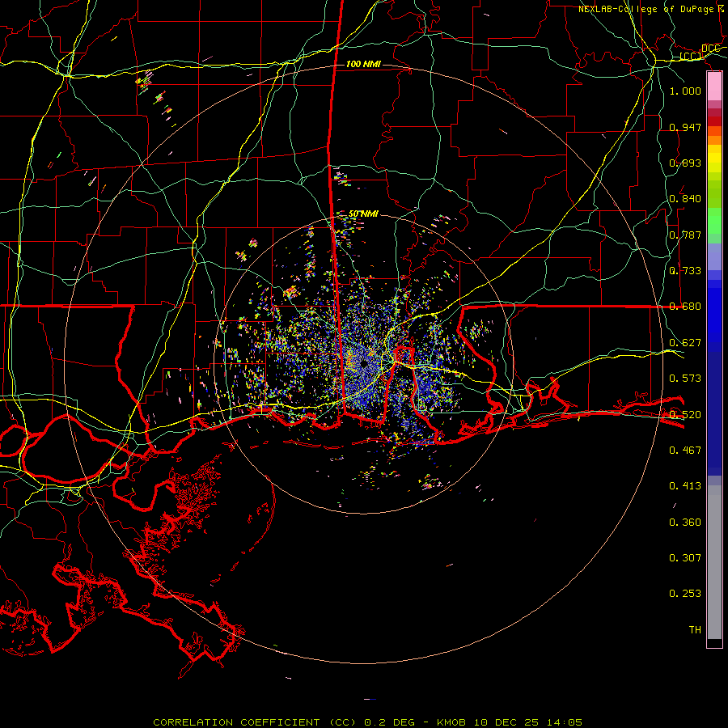Select the 0.467 scale value
Image resolution: width=728 pixels, height=728 pixels.
click(685, 451)
